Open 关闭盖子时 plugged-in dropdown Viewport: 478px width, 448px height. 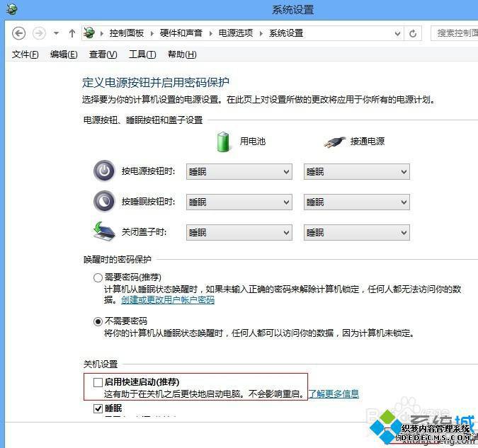(357, 233)
